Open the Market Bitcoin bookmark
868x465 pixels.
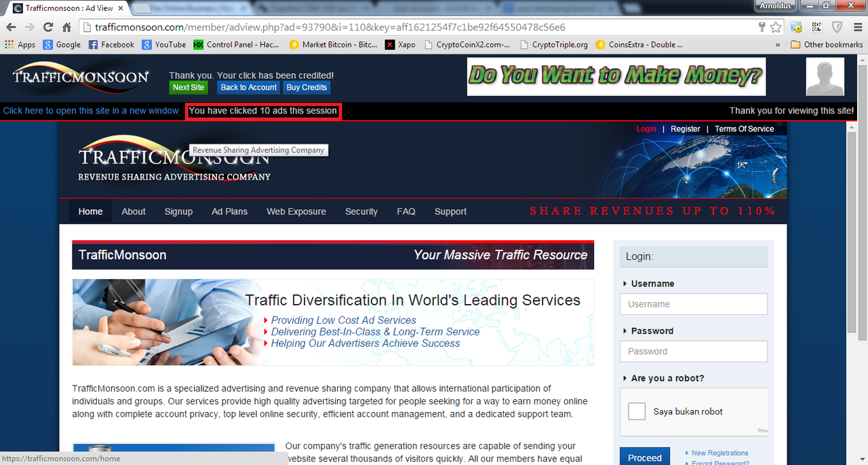(x=333, y=45)
